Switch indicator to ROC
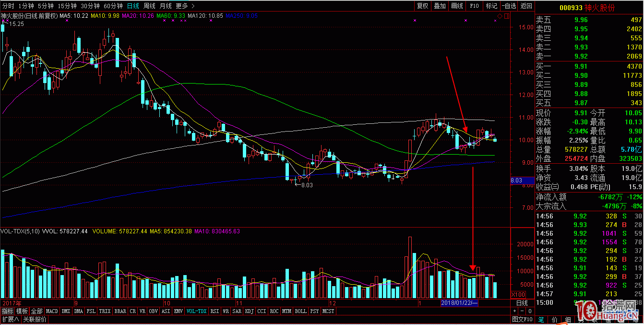The image size is (644, 325). [x=274, y=311]
